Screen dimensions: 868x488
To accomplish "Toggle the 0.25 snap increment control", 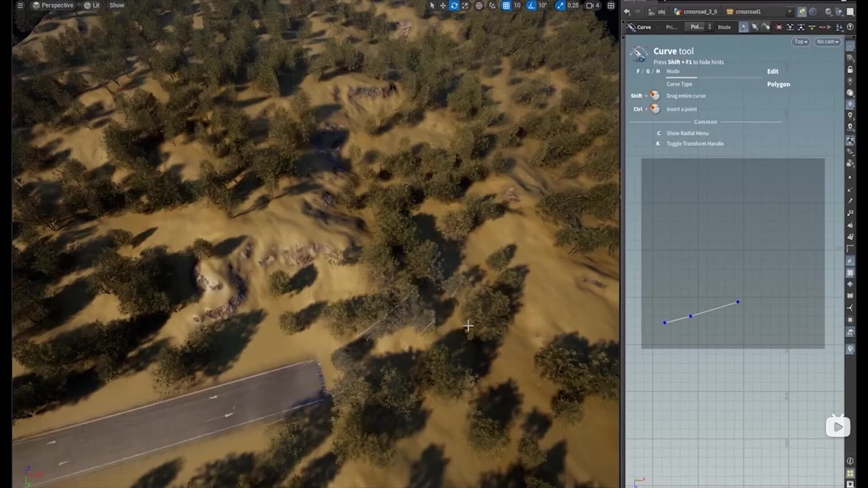I will tap(567, 5).
